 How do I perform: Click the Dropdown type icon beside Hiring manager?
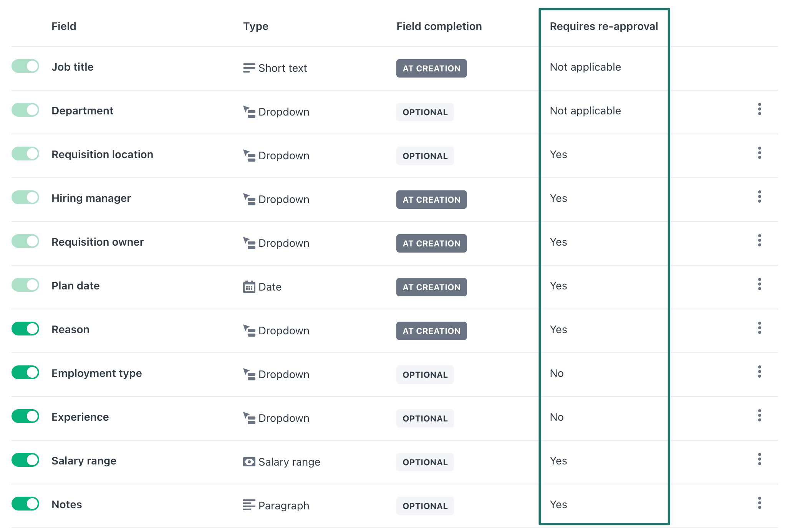[249, 199]
